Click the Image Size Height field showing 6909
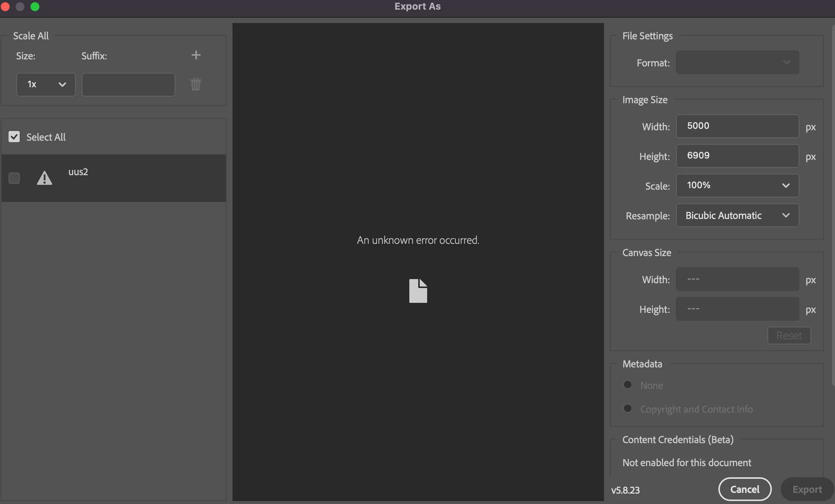835x504 pixels. click(737, 156)
